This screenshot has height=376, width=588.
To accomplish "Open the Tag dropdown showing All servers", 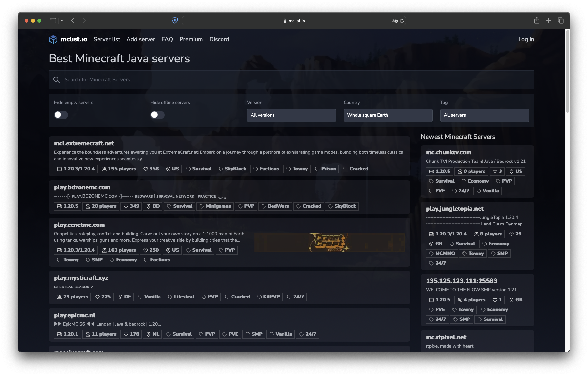I will tap(485, 115).
